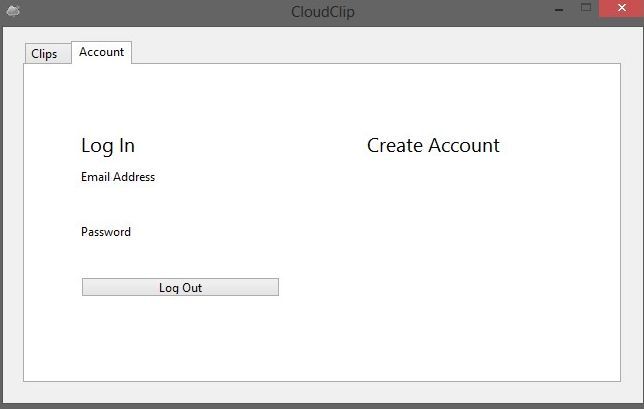The image size is (644, 409).
Task: Maximize the CloudClip window
Action: click(x=586, y=8)
